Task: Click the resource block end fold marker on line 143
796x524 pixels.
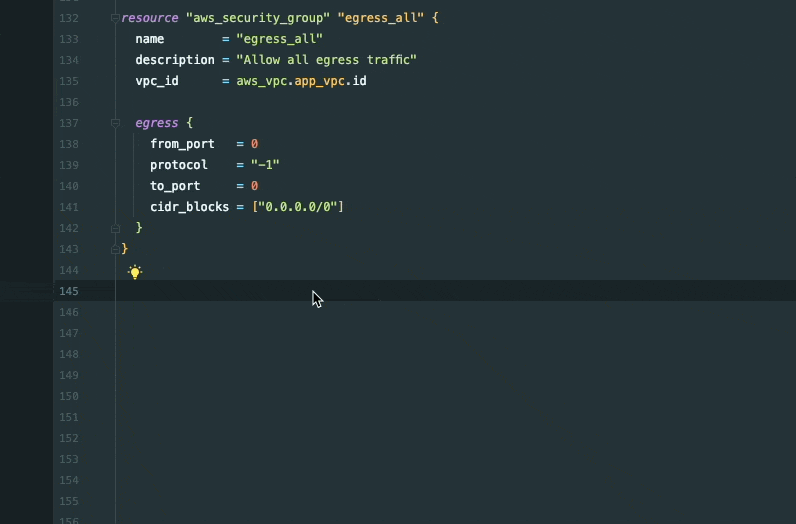Action: pos(115,249)
